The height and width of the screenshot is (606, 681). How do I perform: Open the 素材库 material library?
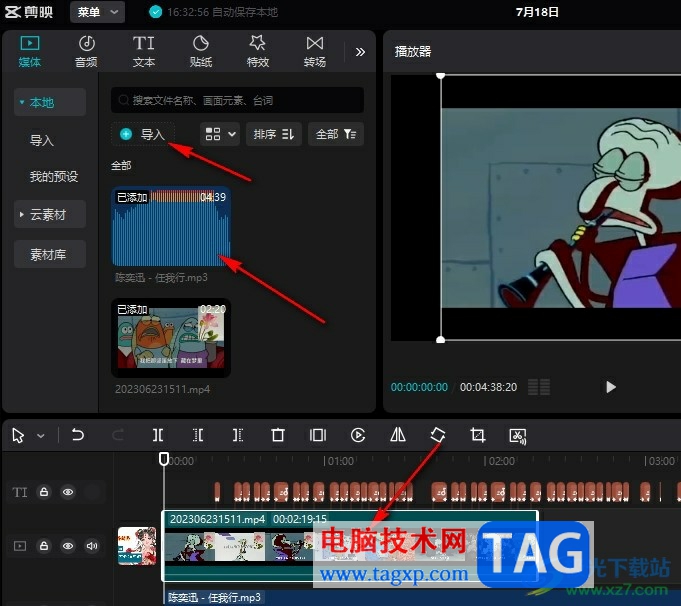point(50,254)
